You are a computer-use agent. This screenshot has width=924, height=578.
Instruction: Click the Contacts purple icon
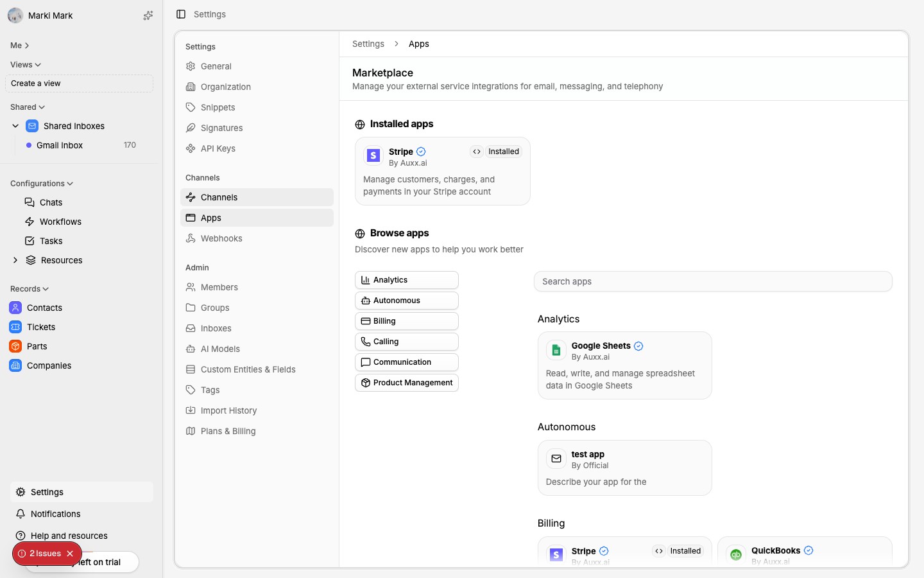click(15, 308)
